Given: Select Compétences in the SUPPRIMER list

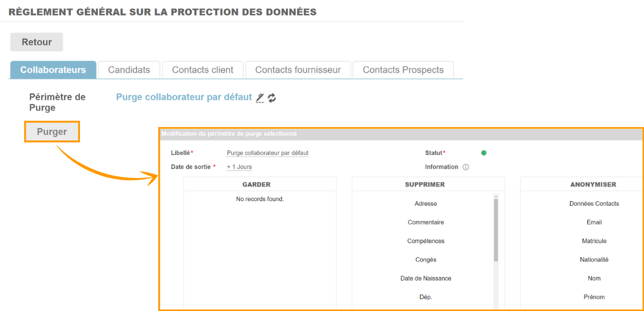Looking at the screenshot, I should pyautogui.click(x=426, y=241).
